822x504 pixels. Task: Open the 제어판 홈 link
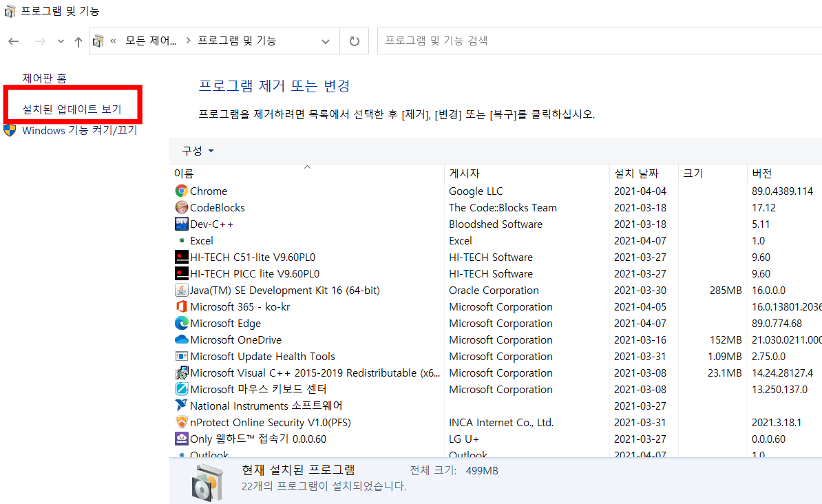[45, 78]
